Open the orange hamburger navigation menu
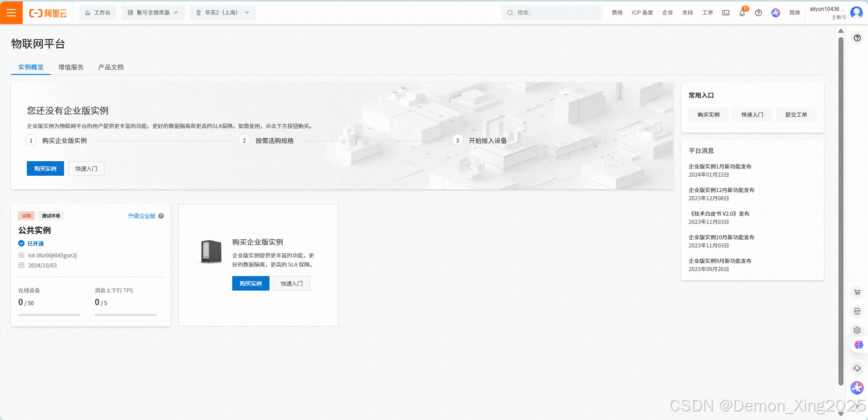Viewport: 868px width, 420px height. point(11,13)
